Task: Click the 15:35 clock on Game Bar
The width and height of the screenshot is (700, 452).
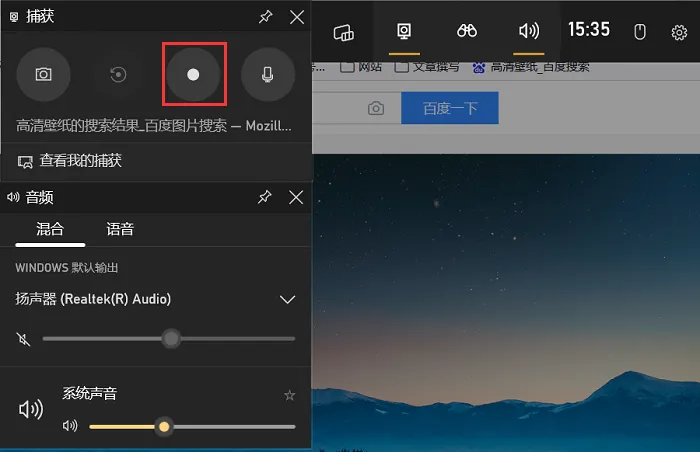Action: (x=589, y=30)
